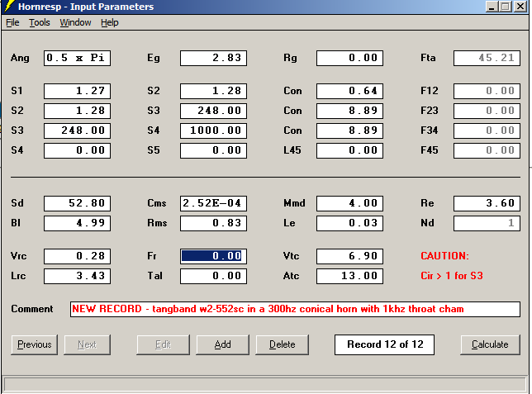Open the Window menu

coord(75,22)
